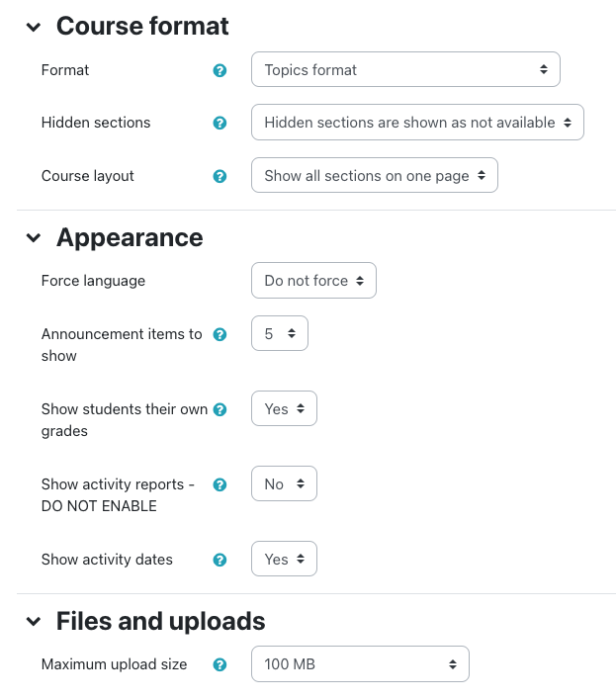616x699 pixels.
Task: Collapse the Course format section chevron
Action: [x=34, y=27]
